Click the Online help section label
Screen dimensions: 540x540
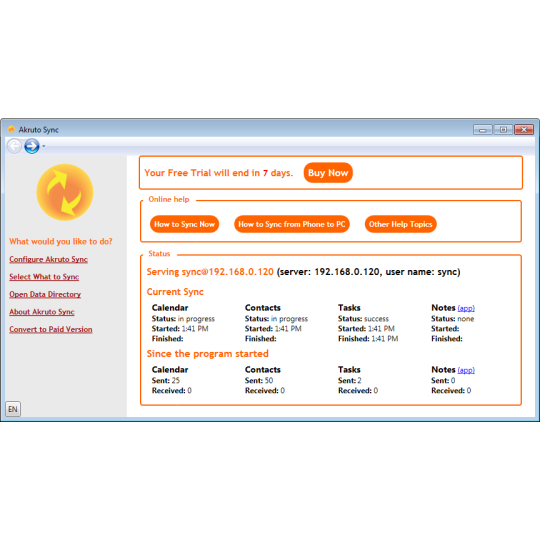click(169, 199)
